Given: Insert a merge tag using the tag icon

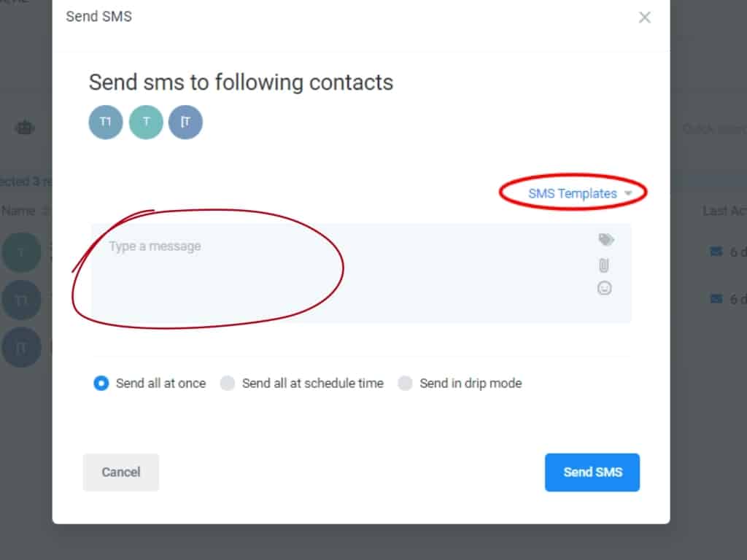Looking at the screenshot, I should [x=605, y=240].
